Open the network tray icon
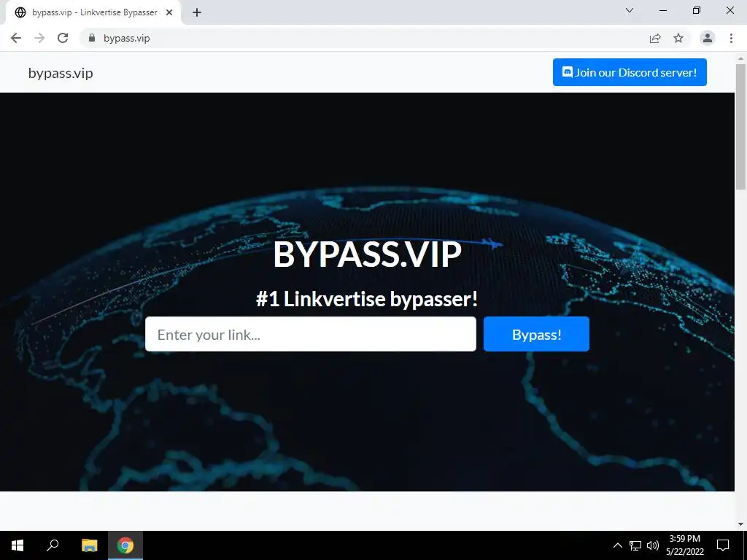Viewport: 747px width, 560px height. (635, 545)
